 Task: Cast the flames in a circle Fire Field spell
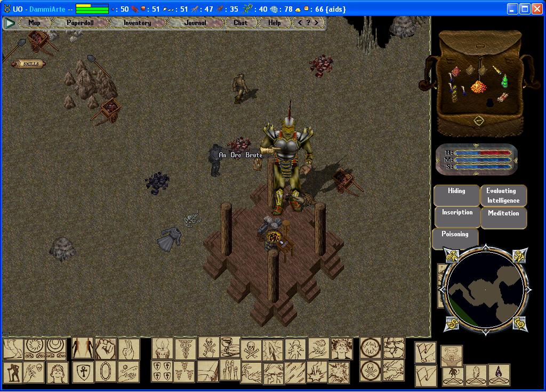pos(370,347)
